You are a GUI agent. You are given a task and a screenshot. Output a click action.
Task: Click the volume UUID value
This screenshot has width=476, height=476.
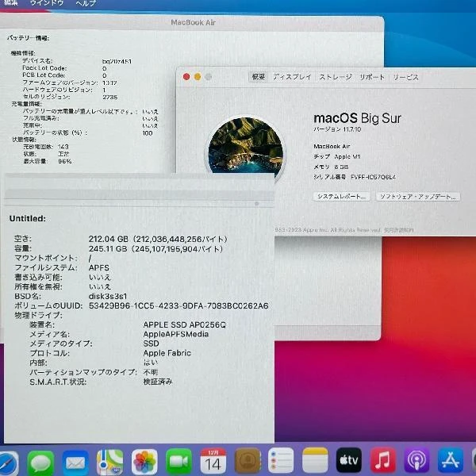(x=178, y=305)
